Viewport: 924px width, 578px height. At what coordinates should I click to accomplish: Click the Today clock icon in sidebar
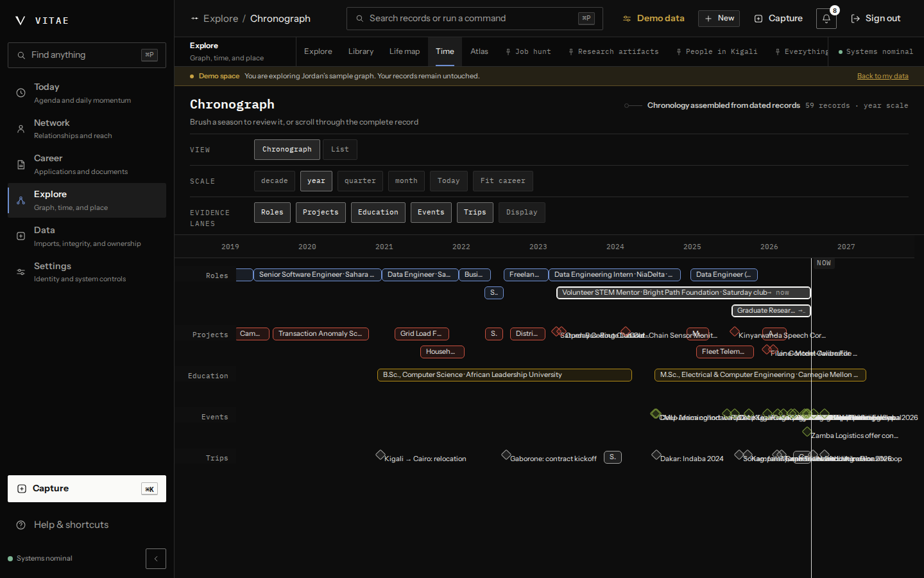tap(21, 93)
